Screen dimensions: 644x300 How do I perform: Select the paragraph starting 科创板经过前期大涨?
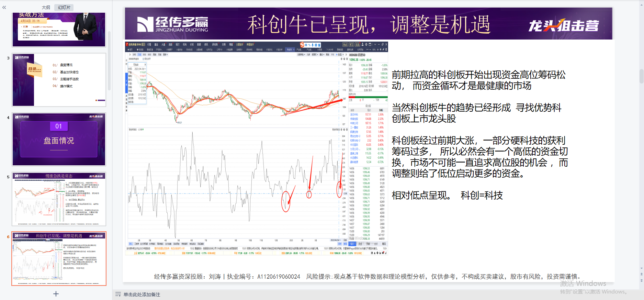coord(480,157)
